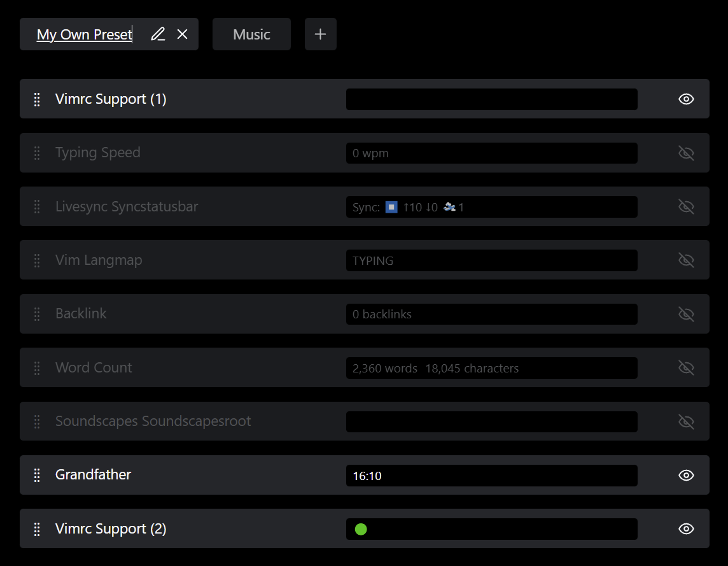Grab the drag handle for Vimrc Support (1)
This screenshot has width=728, height=566.
pos(37,99)
